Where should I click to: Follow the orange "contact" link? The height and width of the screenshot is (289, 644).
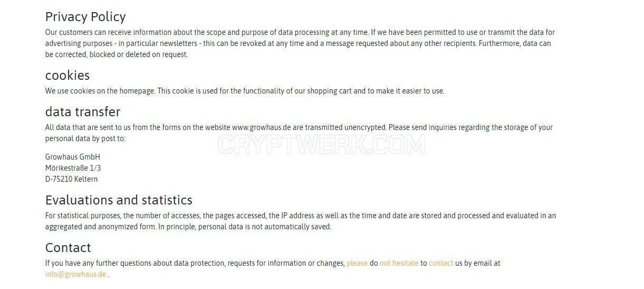pos(441,263)
